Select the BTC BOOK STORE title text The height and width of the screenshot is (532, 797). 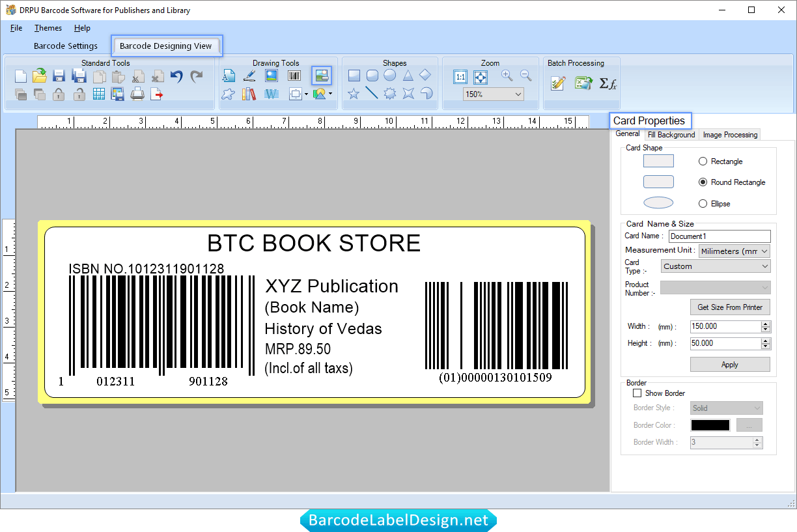314,243
